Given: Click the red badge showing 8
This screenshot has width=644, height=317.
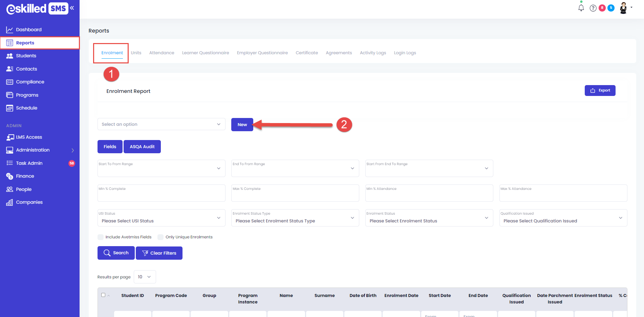Looking at the screenshot, I should click(602, 8).
